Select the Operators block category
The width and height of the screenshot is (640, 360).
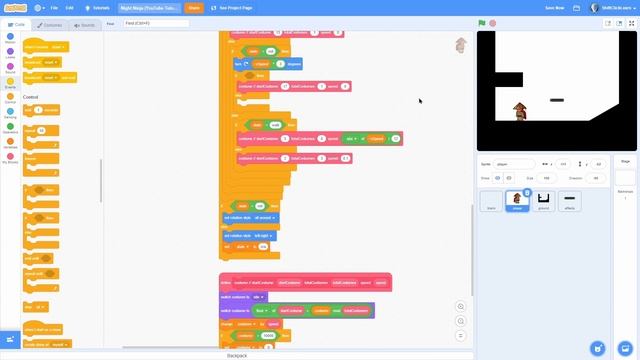click(10, 129)
